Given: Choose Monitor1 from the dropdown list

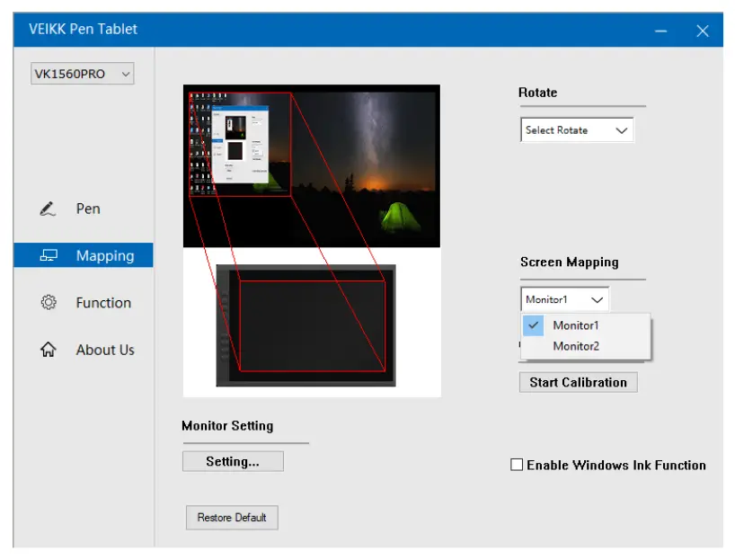Looking at the screenshot, I should [586, 325].
